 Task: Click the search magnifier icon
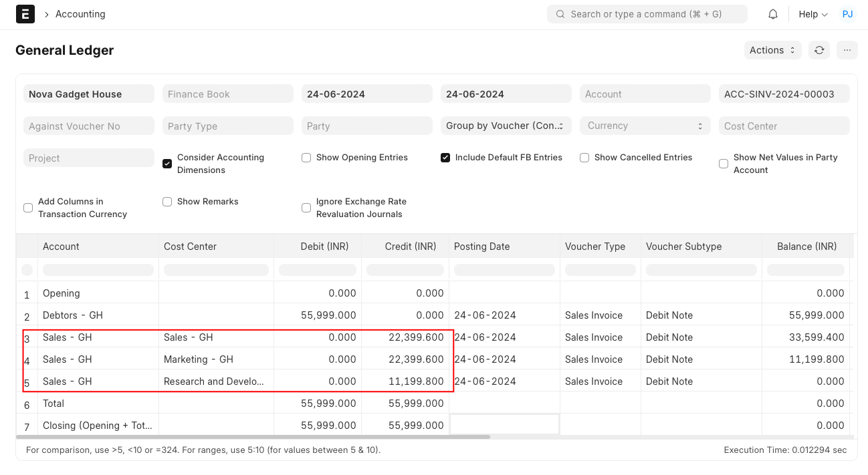coord(560,14)
